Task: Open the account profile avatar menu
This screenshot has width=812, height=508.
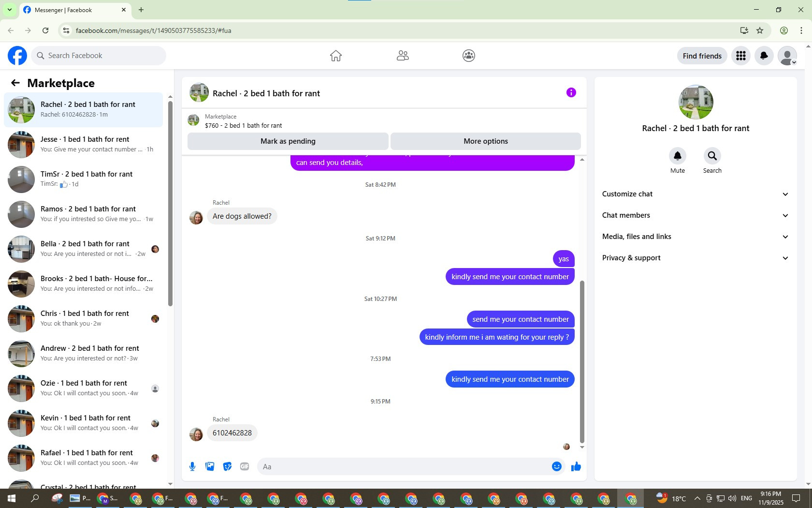Action: (x=787, y=56)
